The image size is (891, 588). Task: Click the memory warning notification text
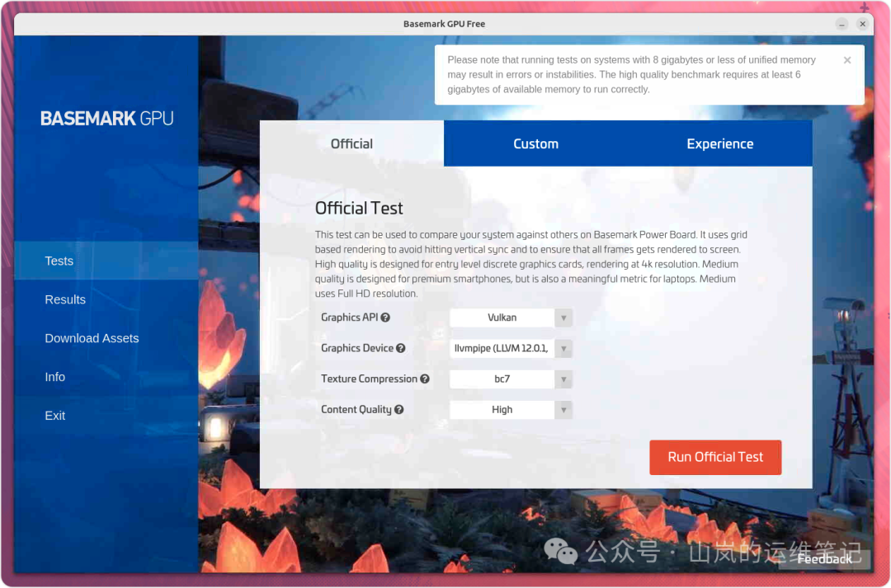click(631, 74)
